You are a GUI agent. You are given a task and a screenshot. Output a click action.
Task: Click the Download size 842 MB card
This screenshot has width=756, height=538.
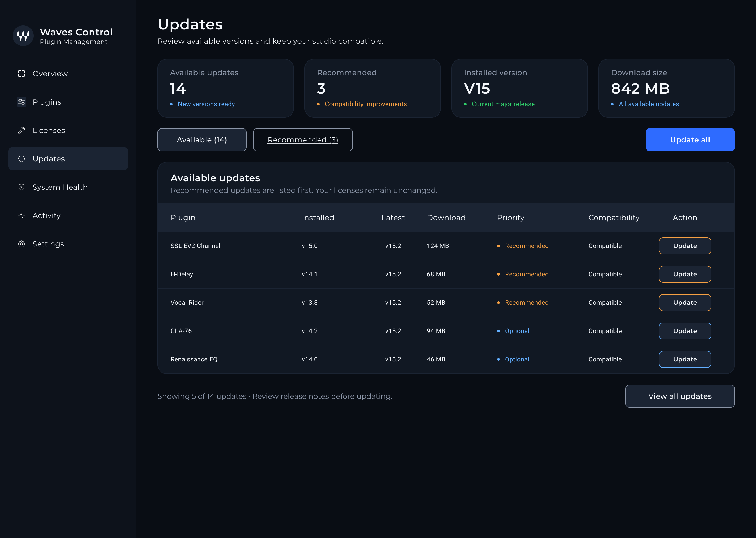pos(667,88)
